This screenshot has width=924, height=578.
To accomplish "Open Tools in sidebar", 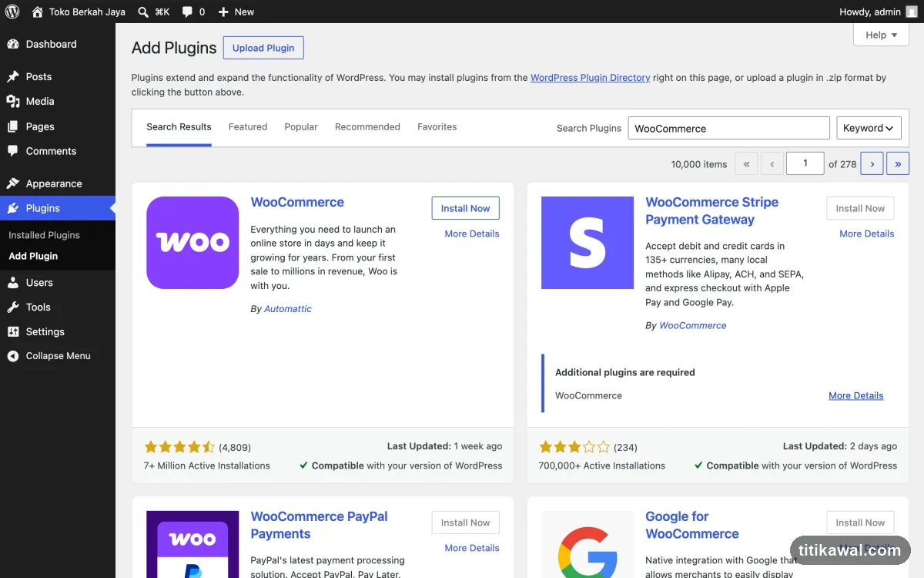I will [x=58, y=307].
